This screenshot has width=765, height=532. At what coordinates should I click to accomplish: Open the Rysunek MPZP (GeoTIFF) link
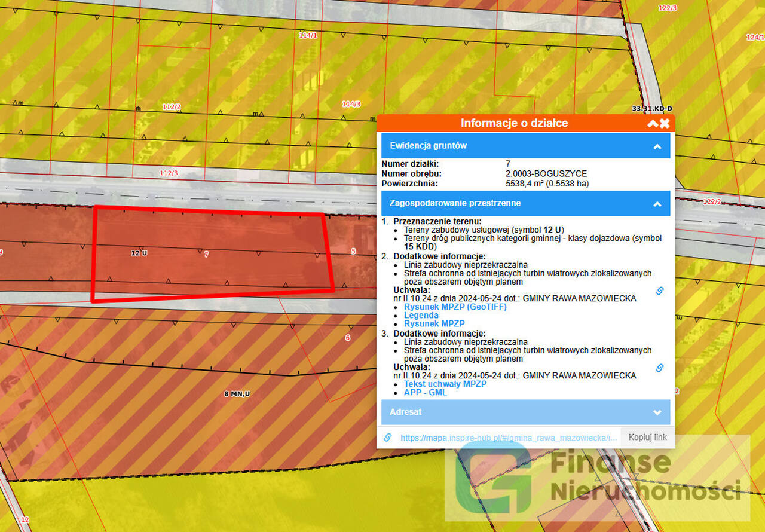(455, 307)
